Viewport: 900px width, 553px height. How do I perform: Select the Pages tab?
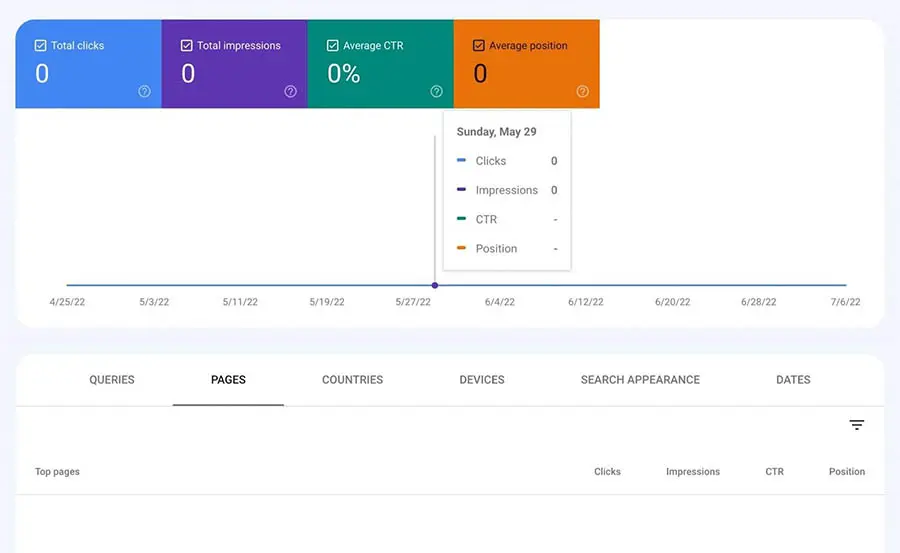228,380
